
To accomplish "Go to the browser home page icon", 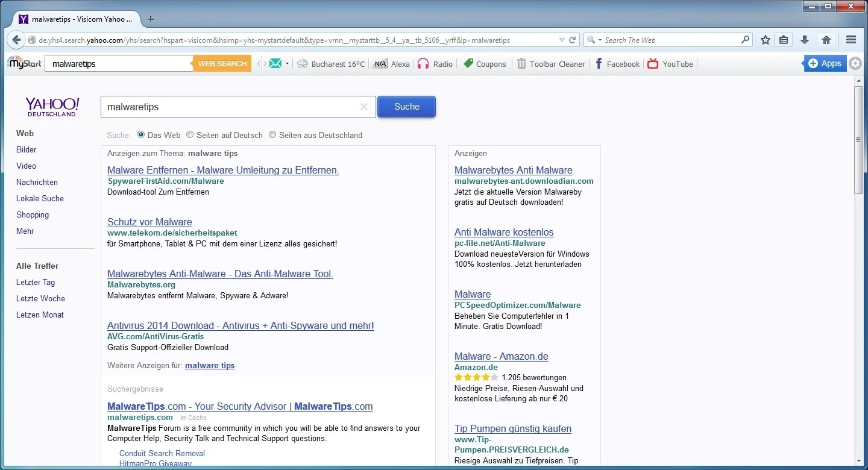I will pyautogui.click(x=826, y=40).
